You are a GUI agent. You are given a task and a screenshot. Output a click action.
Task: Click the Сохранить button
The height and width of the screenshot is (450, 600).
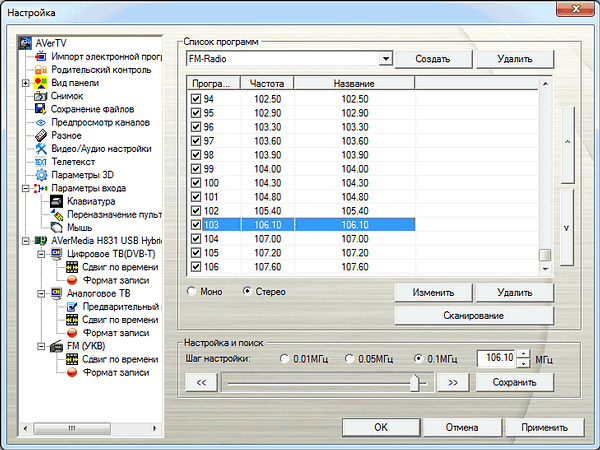514,382
